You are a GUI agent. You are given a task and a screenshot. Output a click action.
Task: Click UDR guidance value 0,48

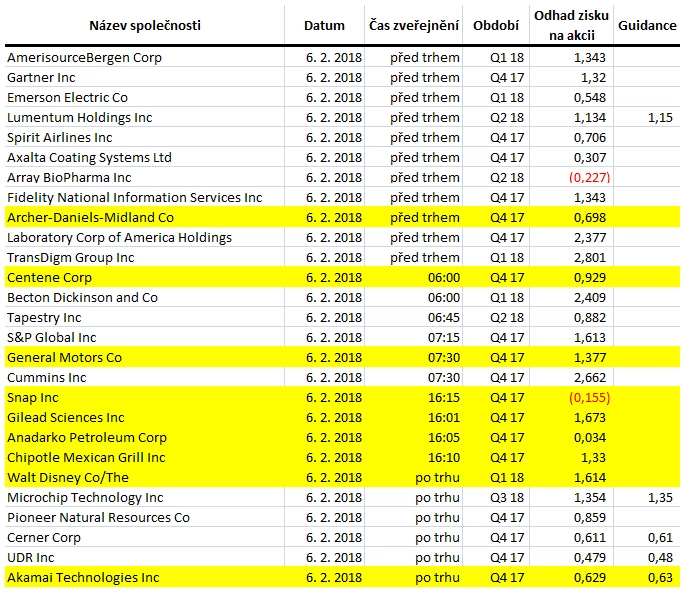(x=660, y=558)
